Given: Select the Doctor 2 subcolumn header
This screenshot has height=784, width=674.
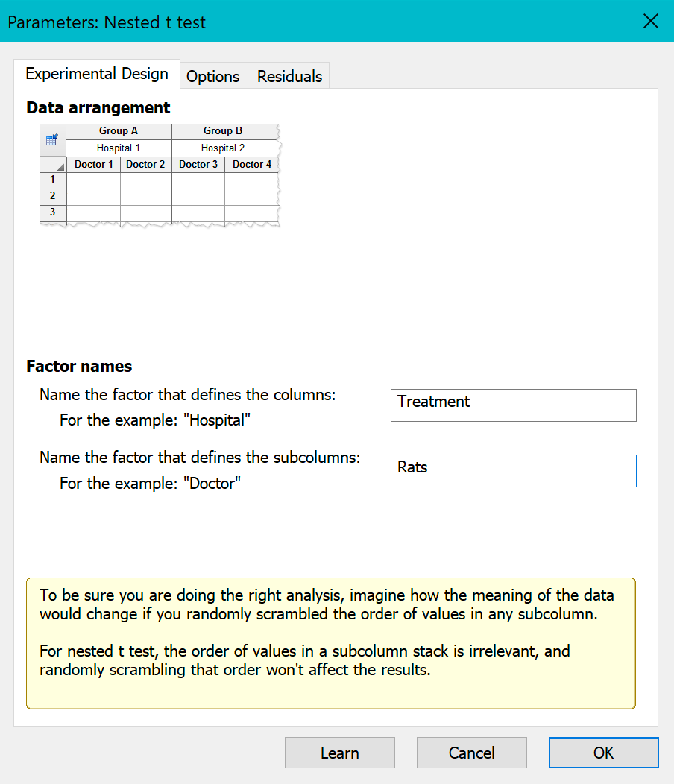Looking at the screenshot, I should click(x=145, y=164).
